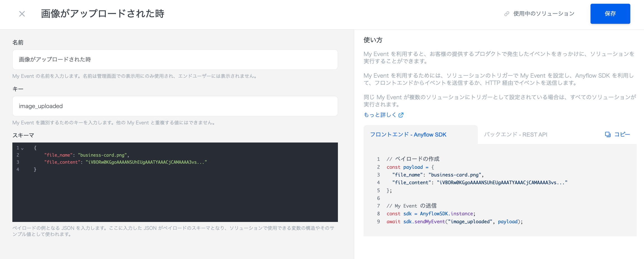
Task: Place cursor on the "file_name" schema line
Action: coord(87,155)
